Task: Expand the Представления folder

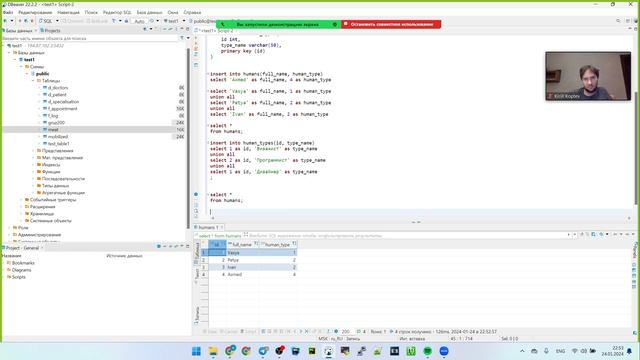Action: click(34, 151)
